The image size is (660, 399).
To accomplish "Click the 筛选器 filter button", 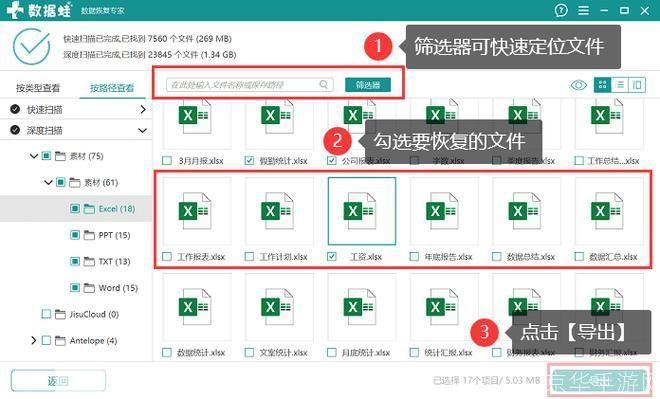I will [x=368, y=85].
